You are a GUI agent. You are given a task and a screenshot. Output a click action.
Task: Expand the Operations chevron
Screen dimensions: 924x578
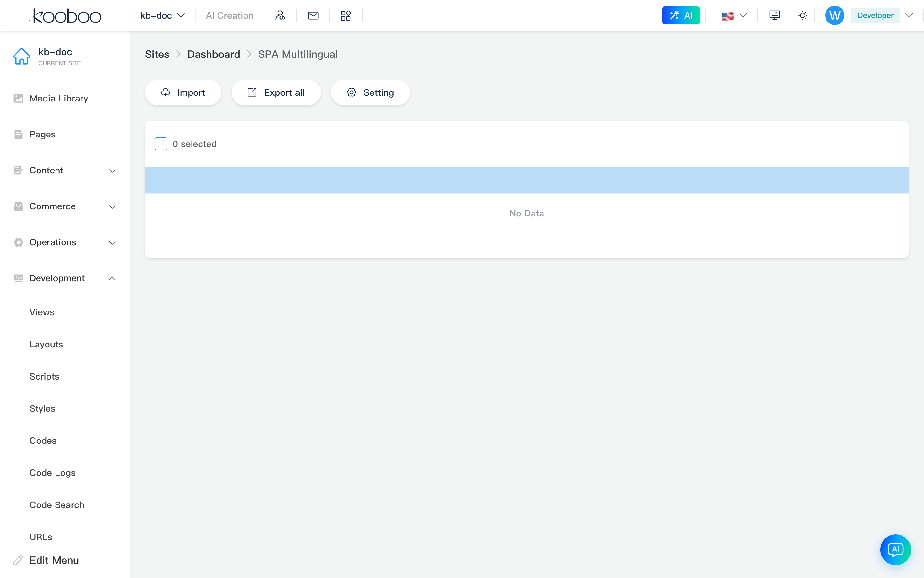(x=112, y=243)
